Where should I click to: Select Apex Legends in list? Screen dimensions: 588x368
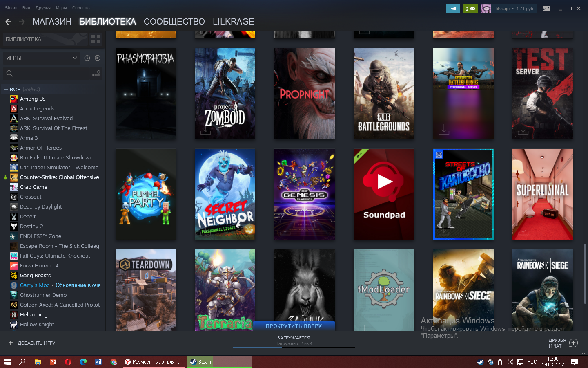[x=37, y=109]
